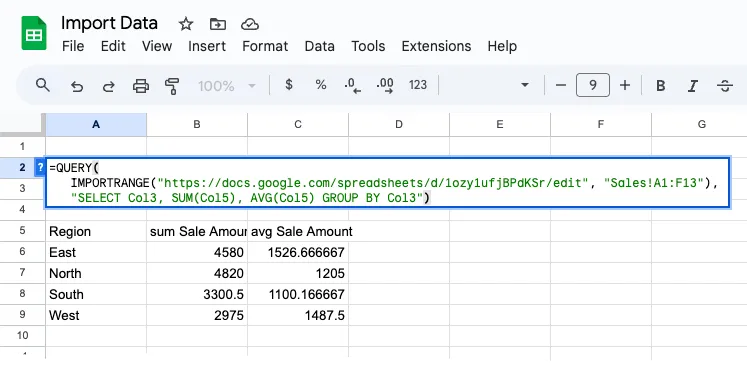Select row 6 header
The height and width of the screenshot is (387, 747).
pyautogui.click(x=22, y=252)
